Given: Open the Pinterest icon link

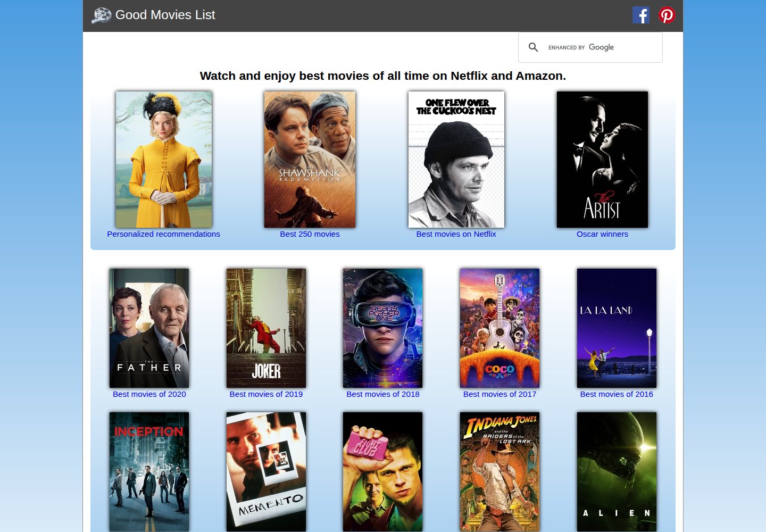Looking at the screenshot, I should pos(667,15).
